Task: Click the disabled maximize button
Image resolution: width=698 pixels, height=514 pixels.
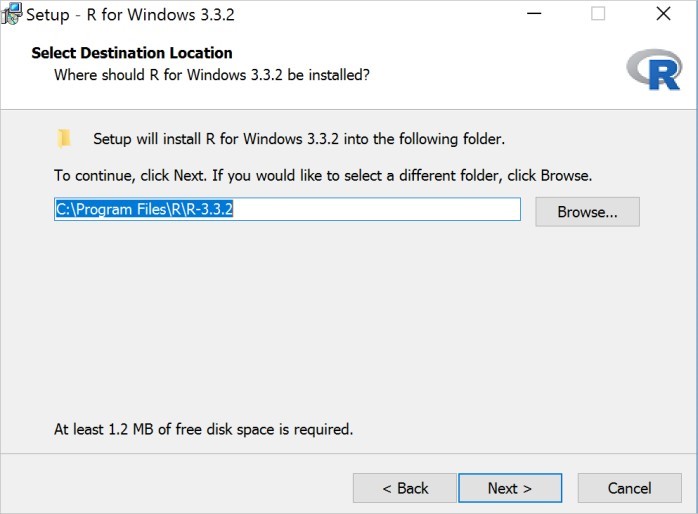Action: [x=598, y=14]
